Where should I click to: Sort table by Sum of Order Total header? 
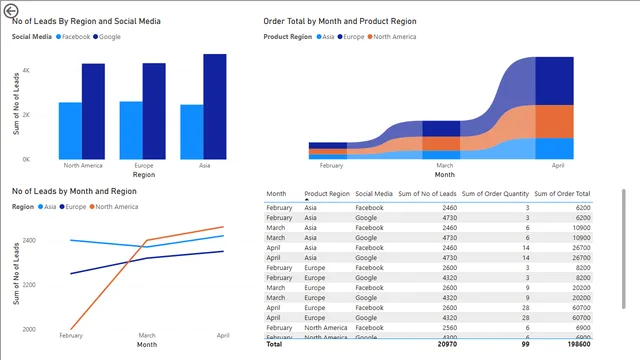[x=562, y=194]
